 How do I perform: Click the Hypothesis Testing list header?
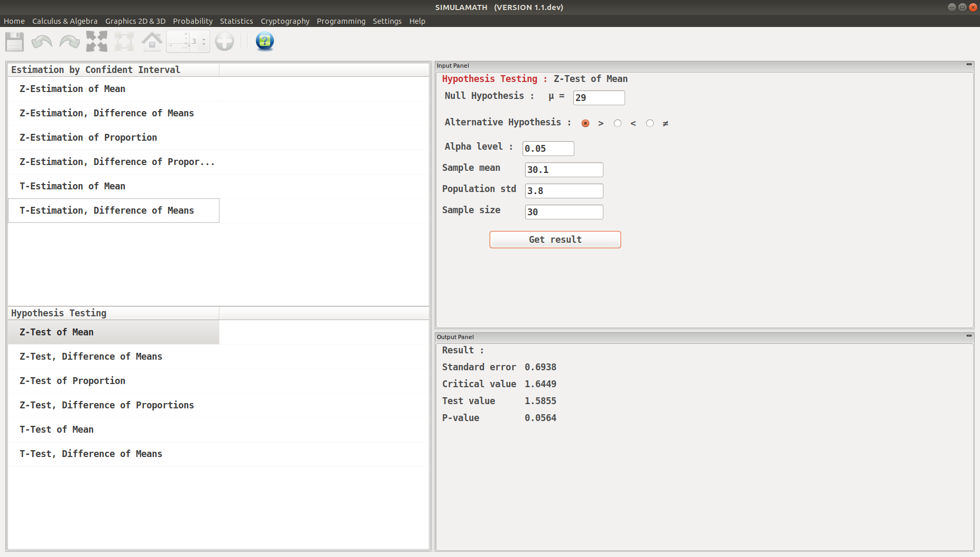[114, 313]
